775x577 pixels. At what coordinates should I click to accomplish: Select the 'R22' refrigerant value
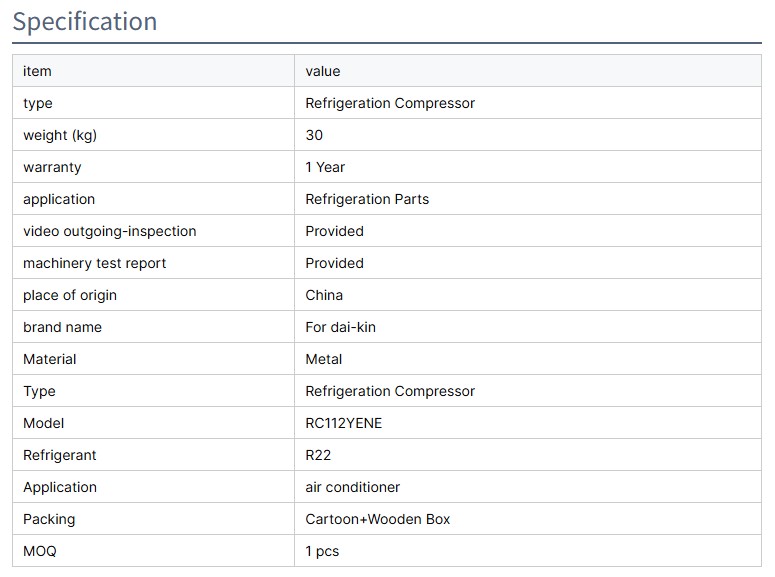point(318,455)
